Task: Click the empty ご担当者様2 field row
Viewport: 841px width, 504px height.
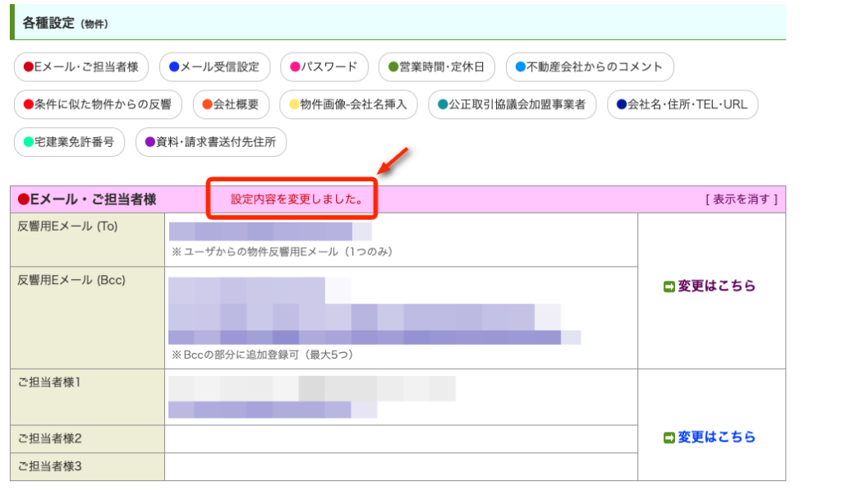Action: pyautogui.click(x=401, y=438)
